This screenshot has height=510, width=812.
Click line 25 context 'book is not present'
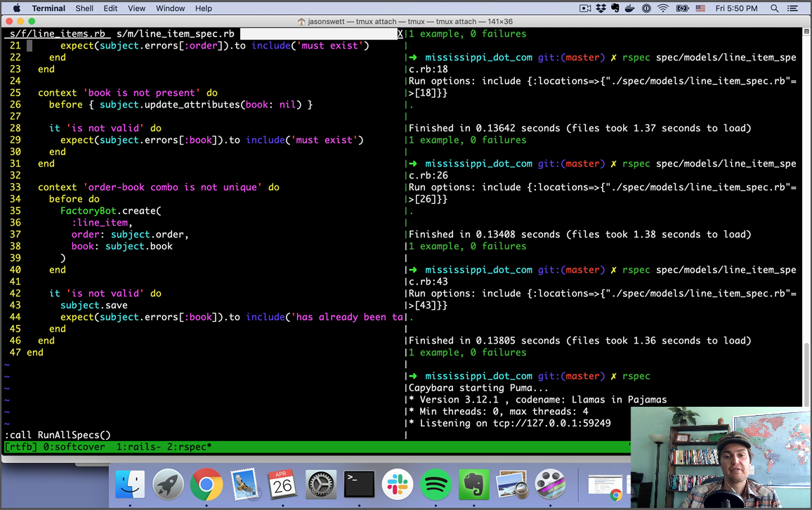coord(127,93)
